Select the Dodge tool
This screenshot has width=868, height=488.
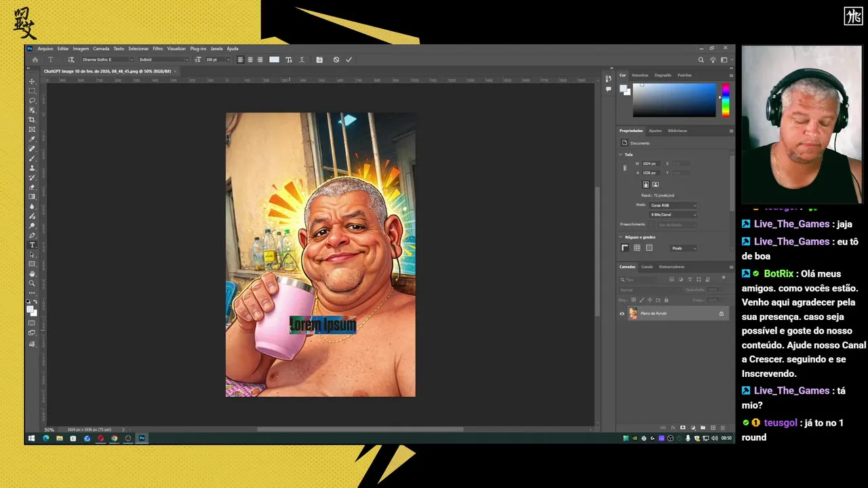tap(32, 225)
